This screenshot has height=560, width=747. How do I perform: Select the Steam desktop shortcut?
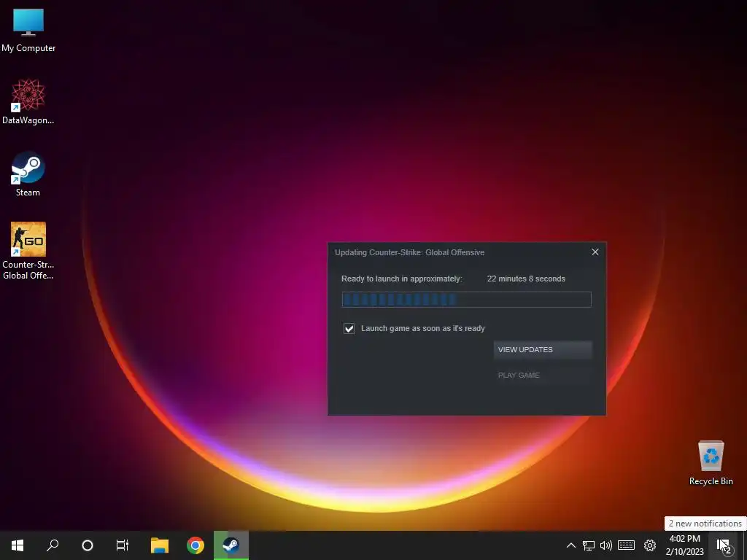pos(28,174)
